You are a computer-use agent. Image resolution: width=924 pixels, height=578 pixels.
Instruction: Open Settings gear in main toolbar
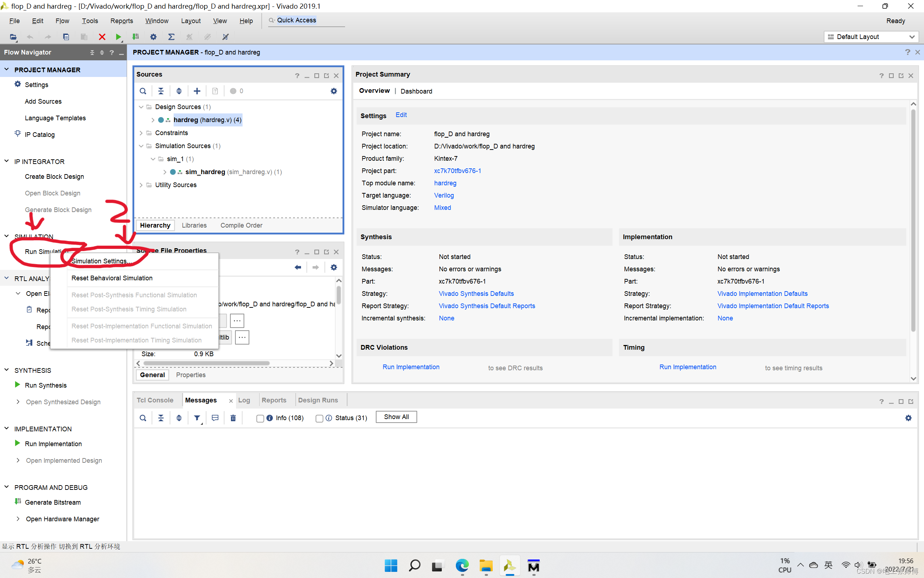[x=153, y=37]
